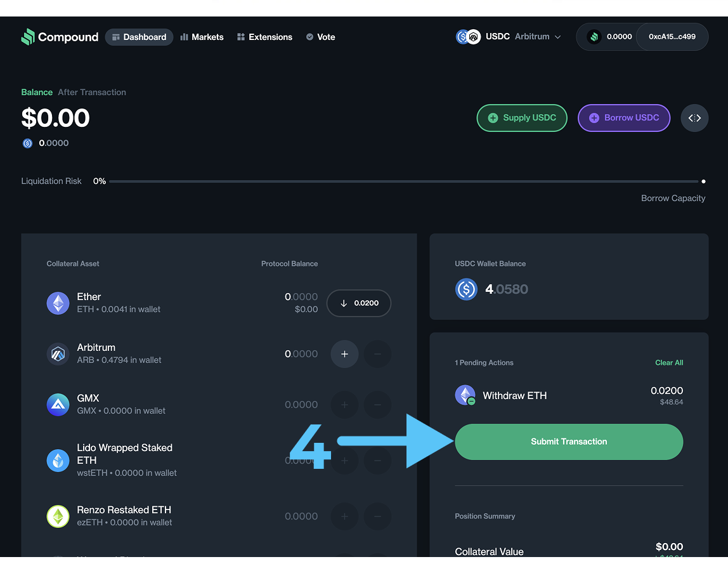Switch to After Transaction balance view
The image size is (728, 571).
pos(92,92)
